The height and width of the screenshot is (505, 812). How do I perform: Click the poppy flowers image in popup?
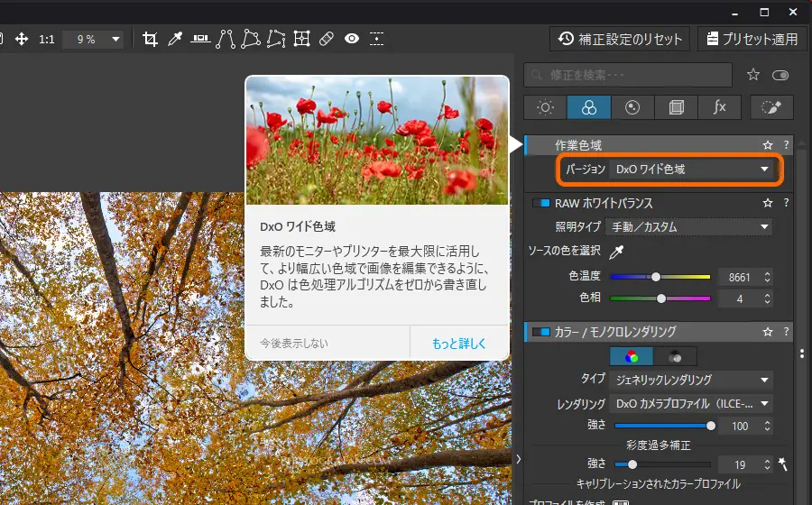(377, 141)
